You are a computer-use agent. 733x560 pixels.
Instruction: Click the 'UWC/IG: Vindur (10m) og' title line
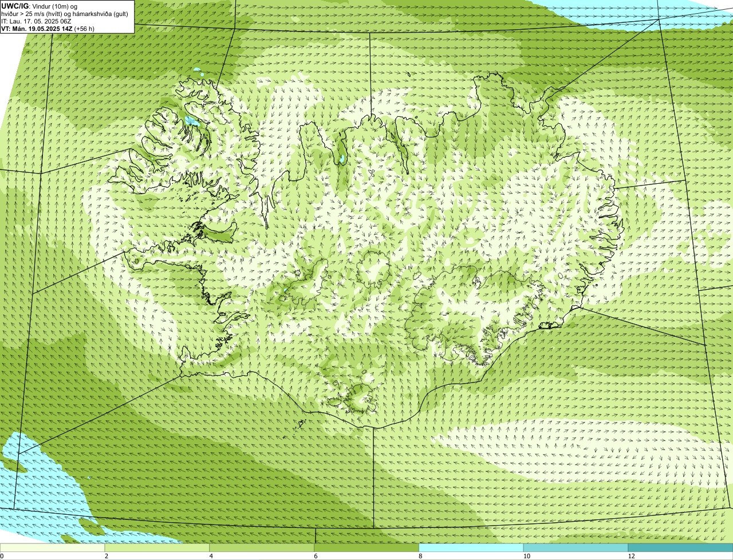(39, 6)
